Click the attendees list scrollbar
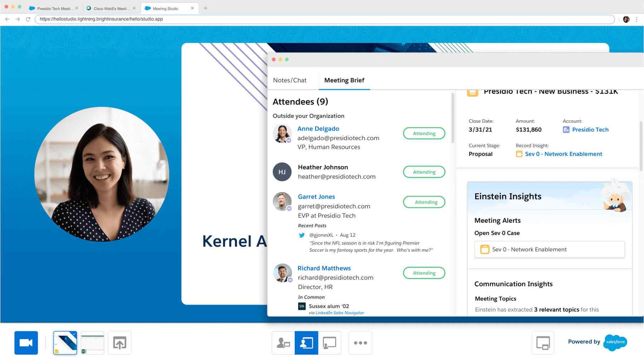This screenshot has height=362, width=644. coord(453,118)
